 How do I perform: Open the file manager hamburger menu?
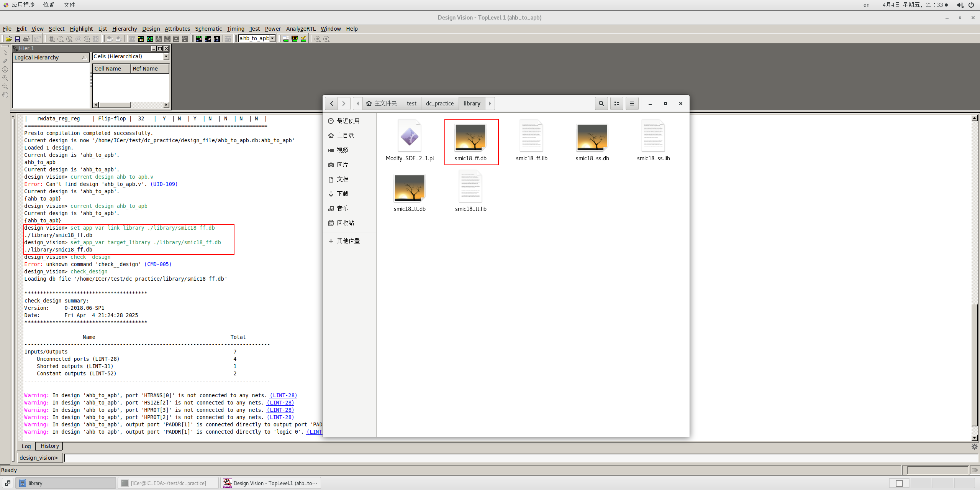click(x=632, y=104)
